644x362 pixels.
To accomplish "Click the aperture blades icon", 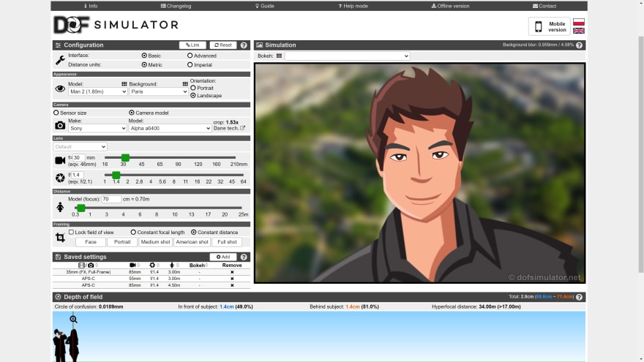I will (x=60, y=178).
